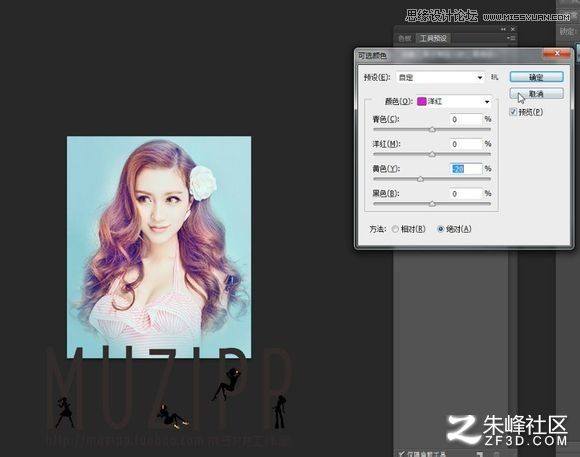Click the 确定 OK button
Viewport: 580px width, 457px height.
(536, 77)
